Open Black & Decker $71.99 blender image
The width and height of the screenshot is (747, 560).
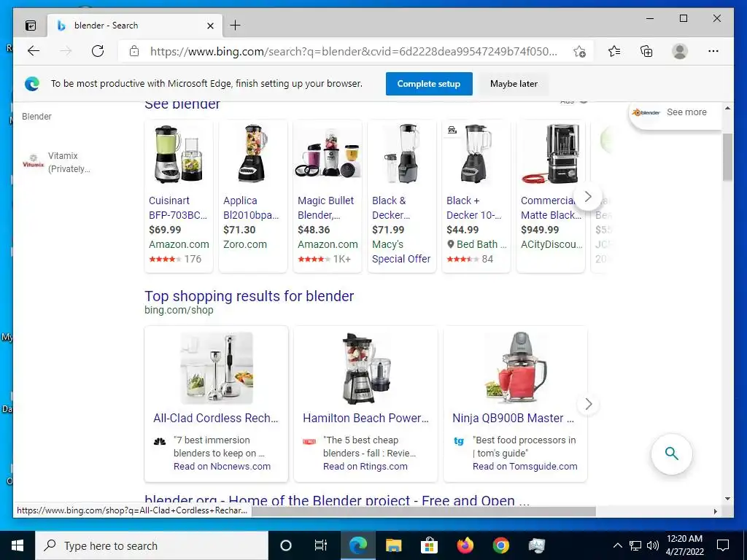[402, 153]
